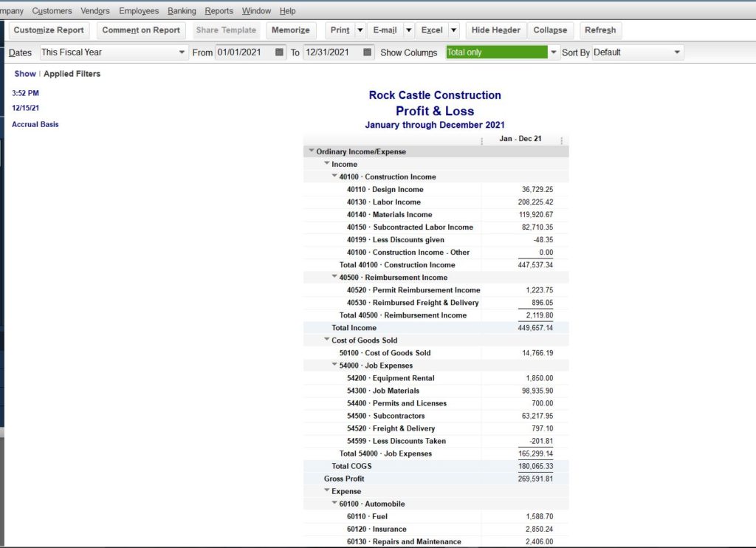Click the Accrual Basis label
Viewport: 756px width, 548px height.
[35, 125]
